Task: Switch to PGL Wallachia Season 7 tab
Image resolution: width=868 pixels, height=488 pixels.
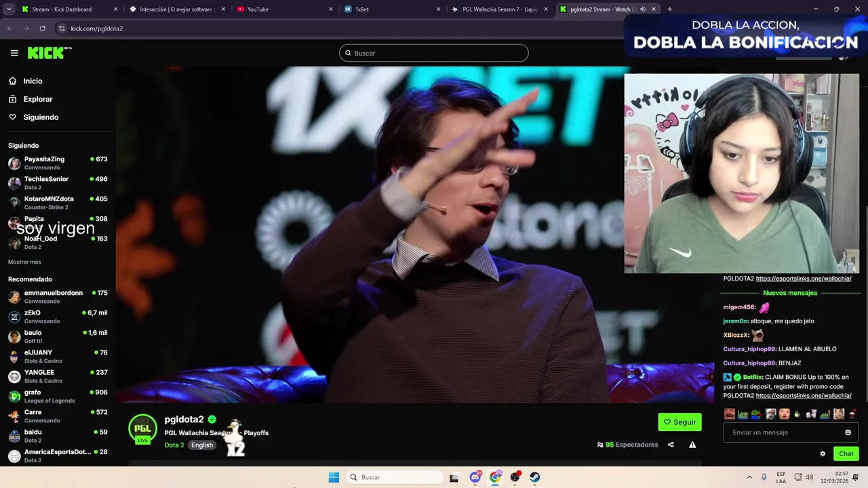Action: 500,9
